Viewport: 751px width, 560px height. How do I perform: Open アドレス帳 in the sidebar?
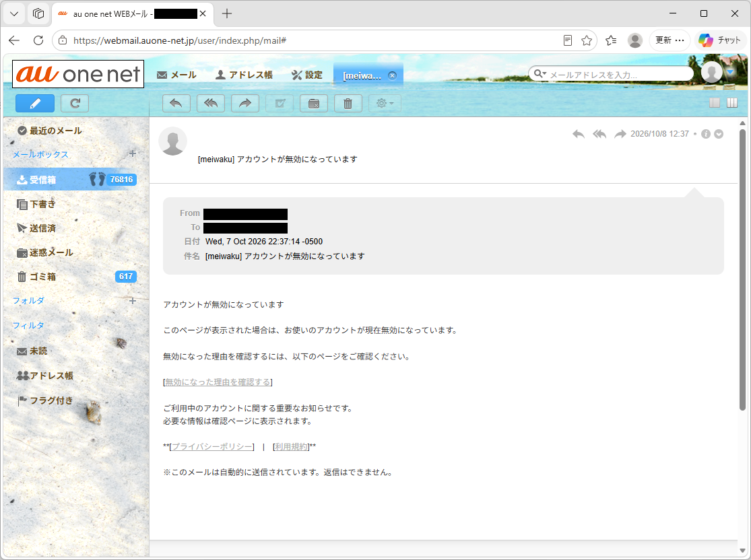click(x=45, y=376)
